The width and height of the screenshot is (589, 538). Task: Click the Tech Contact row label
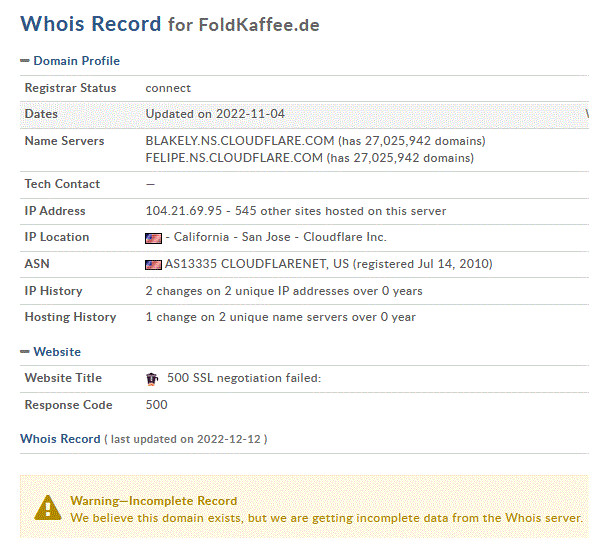[x=62, y=184]
